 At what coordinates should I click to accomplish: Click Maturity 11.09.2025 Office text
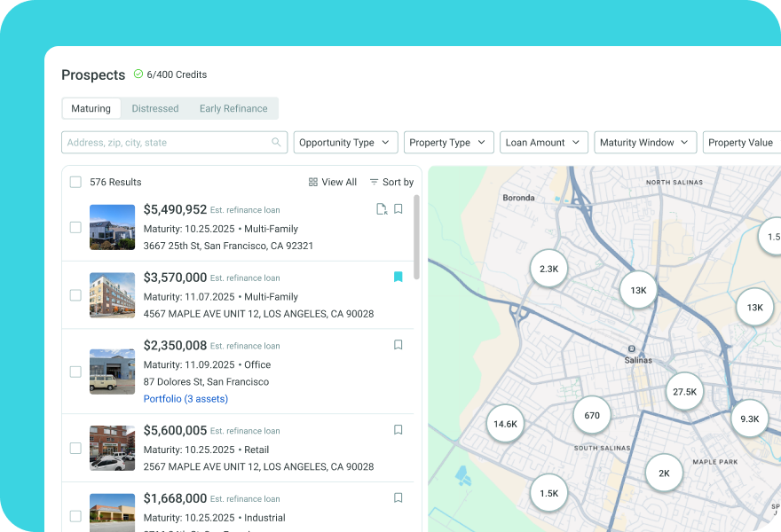pos(207,364)
